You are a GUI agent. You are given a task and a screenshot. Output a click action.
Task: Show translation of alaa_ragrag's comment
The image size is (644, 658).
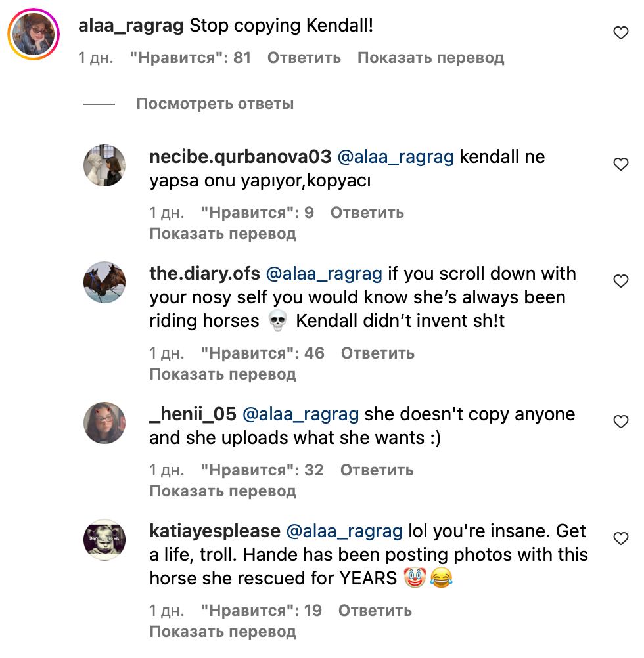tap(430, 58)
